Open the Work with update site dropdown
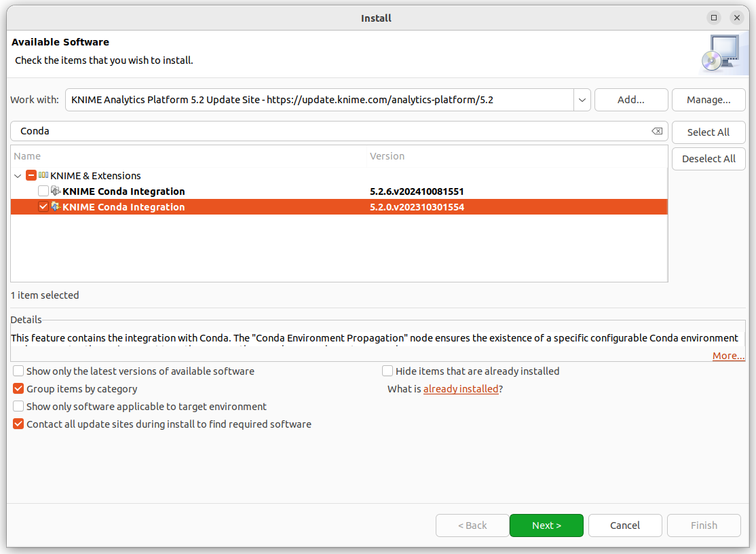This screenshot has height=554, width=756. click(582, 100)
